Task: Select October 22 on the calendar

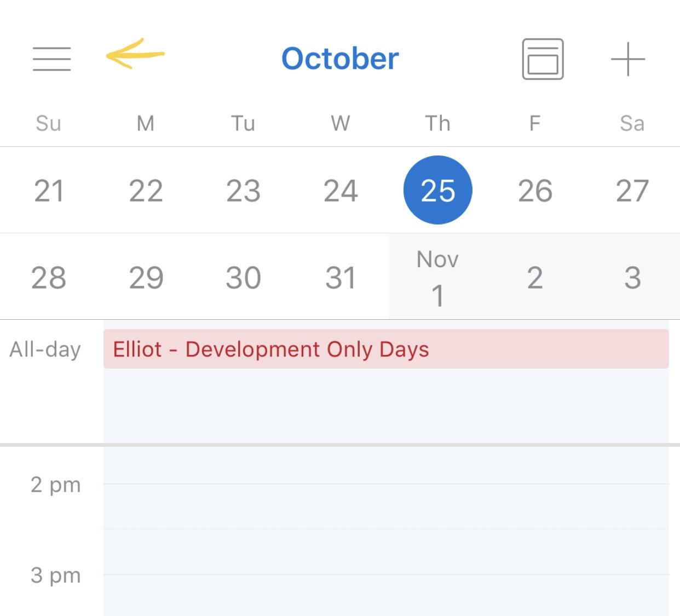Action: point(146,190)
